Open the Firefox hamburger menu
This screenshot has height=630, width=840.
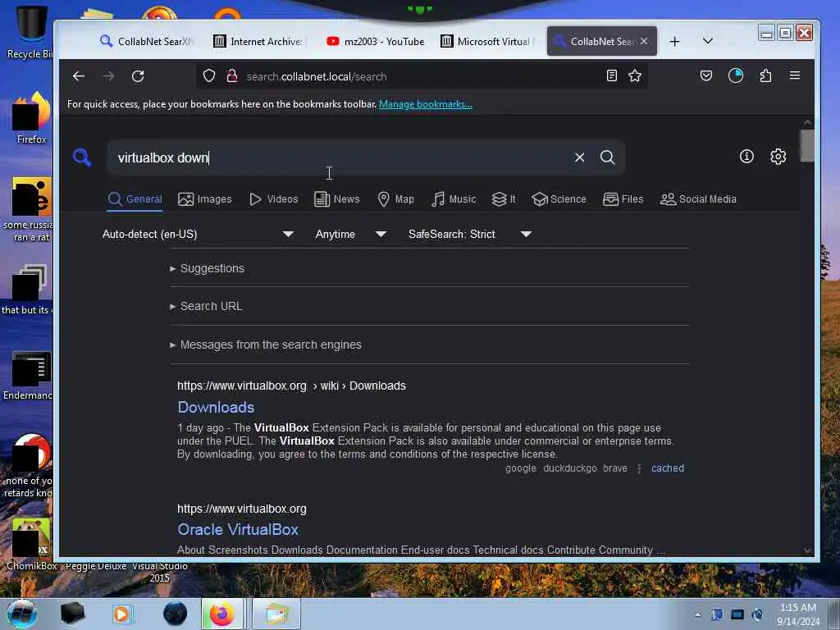coord(794,75)
